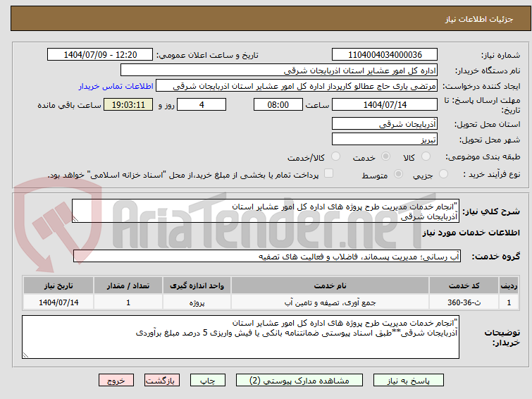Click the need date cell 1404/07/14 in table

(58, 302)
